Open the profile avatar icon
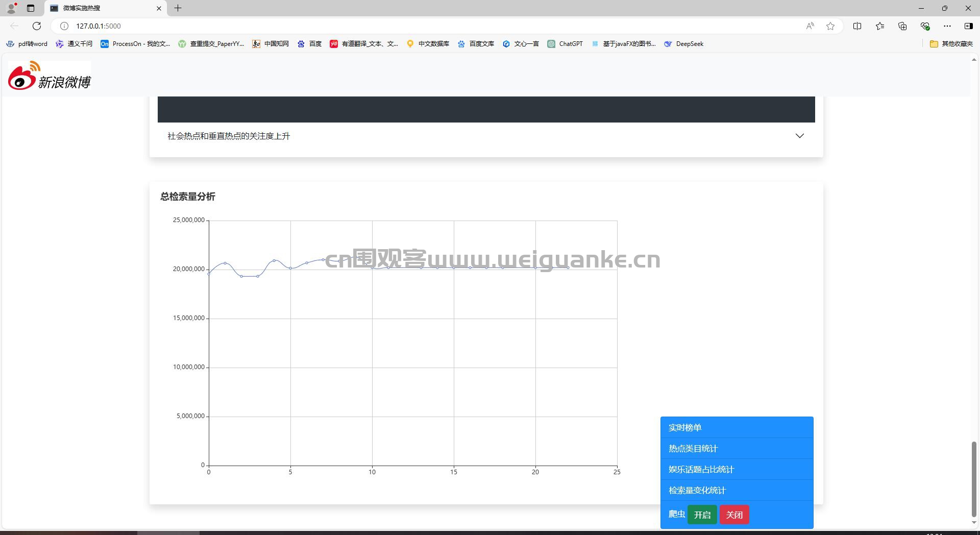 (11, 8)
